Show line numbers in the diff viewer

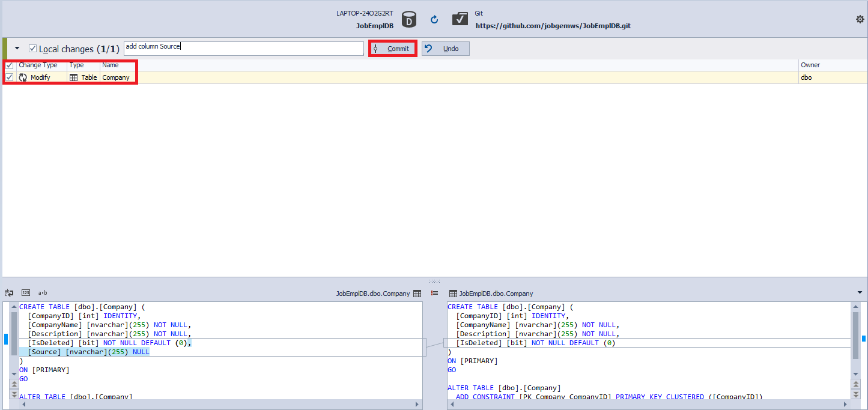coord(24,292)
